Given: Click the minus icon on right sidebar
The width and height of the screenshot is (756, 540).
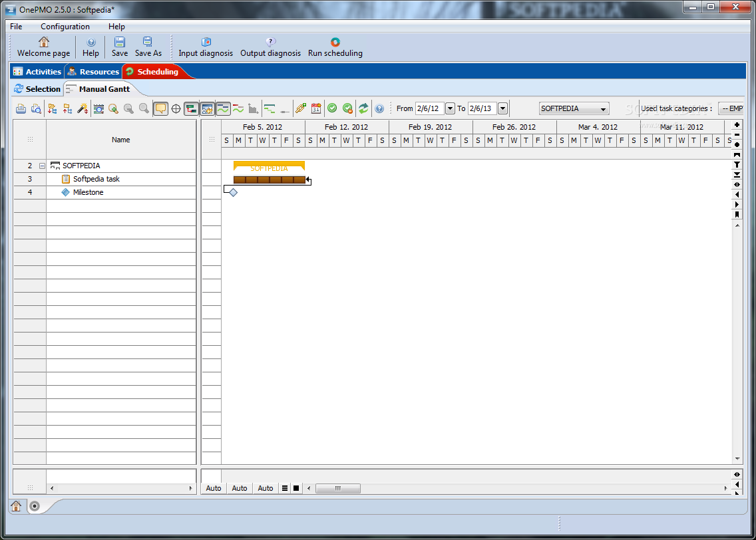Looking at the screenshot, I should [x=737, y=135].
